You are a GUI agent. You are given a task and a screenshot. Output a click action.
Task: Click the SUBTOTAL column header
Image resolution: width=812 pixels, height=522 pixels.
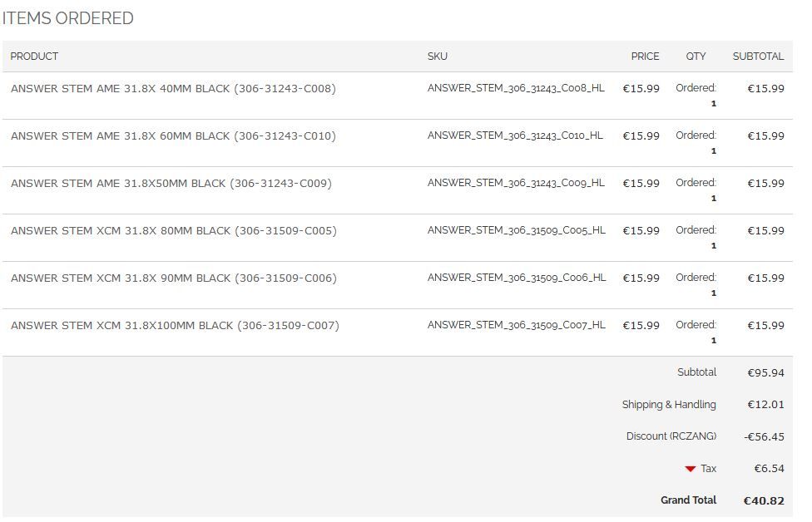click(758, 56)
